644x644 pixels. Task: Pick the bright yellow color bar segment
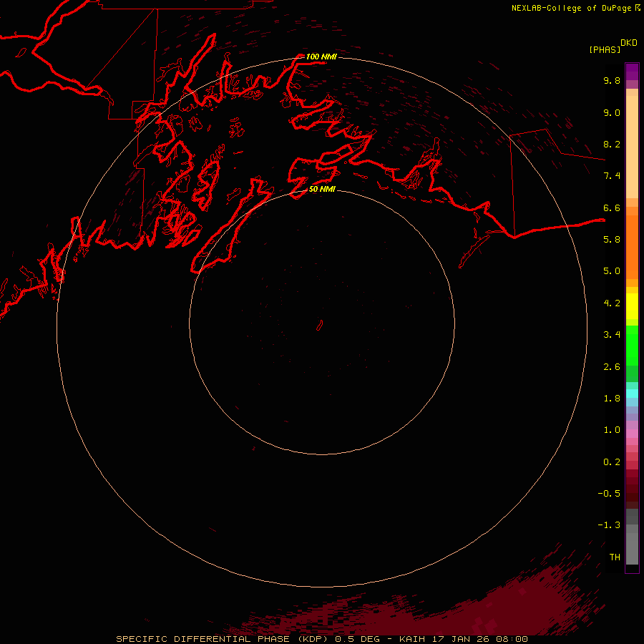pyautogui.click(x=632, y=306)
